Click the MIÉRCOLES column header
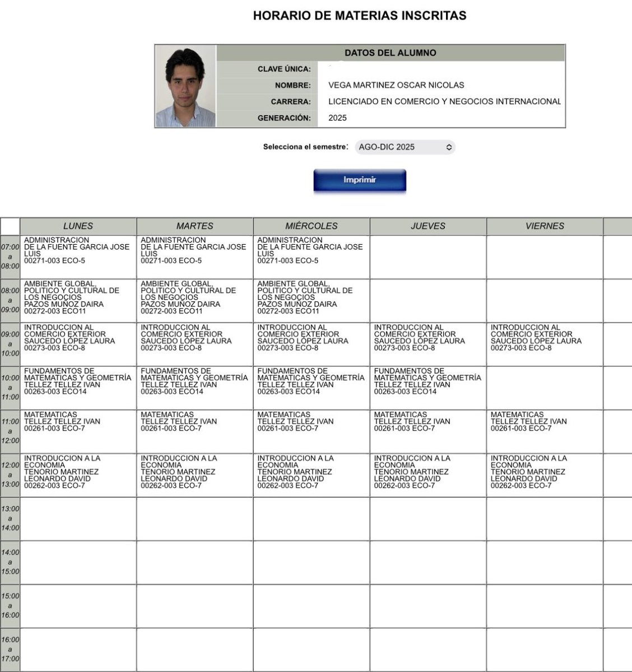Image resolution: width=632 pixels, height=672 pixels. [312, 226]
